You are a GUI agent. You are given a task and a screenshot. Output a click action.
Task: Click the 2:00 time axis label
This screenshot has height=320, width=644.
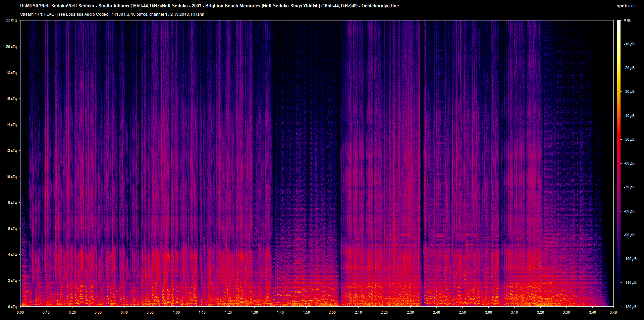(332, 312)
